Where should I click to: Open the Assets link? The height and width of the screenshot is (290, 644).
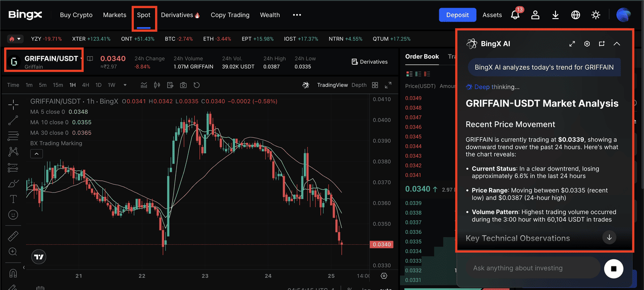(492, 15)
